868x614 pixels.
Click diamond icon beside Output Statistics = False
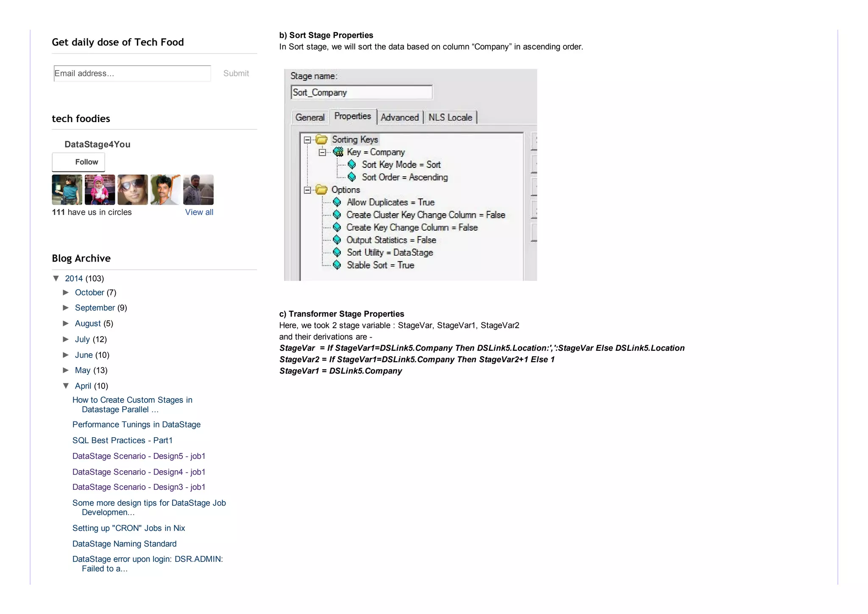coord(337,240)
